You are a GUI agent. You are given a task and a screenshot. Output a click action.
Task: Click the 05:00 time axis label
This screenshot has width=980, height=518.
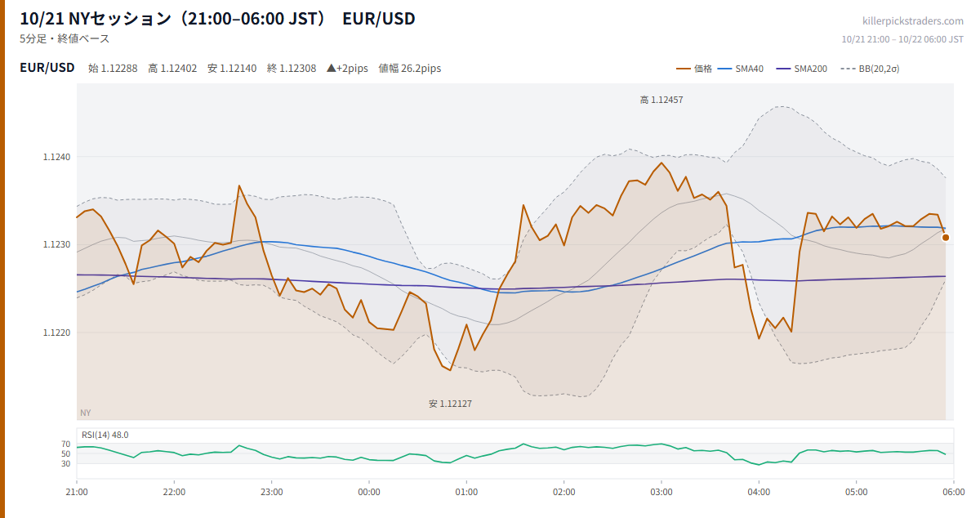856,492
